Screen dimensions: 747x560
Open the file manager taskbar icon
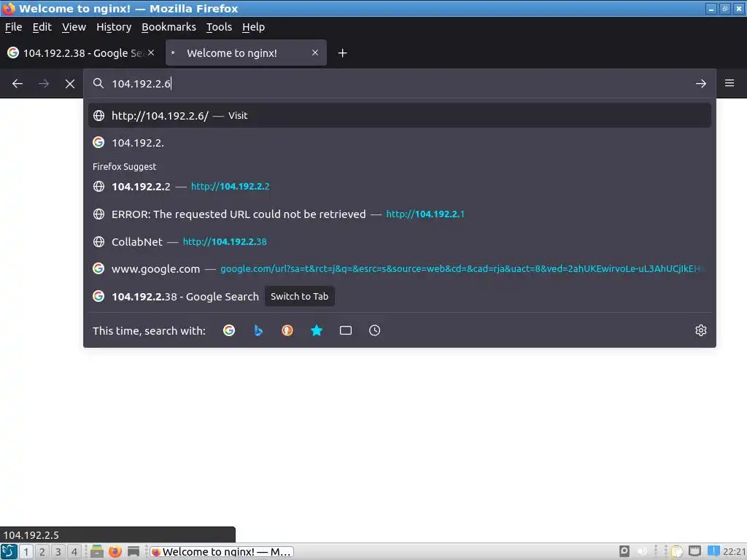point(97,551)
